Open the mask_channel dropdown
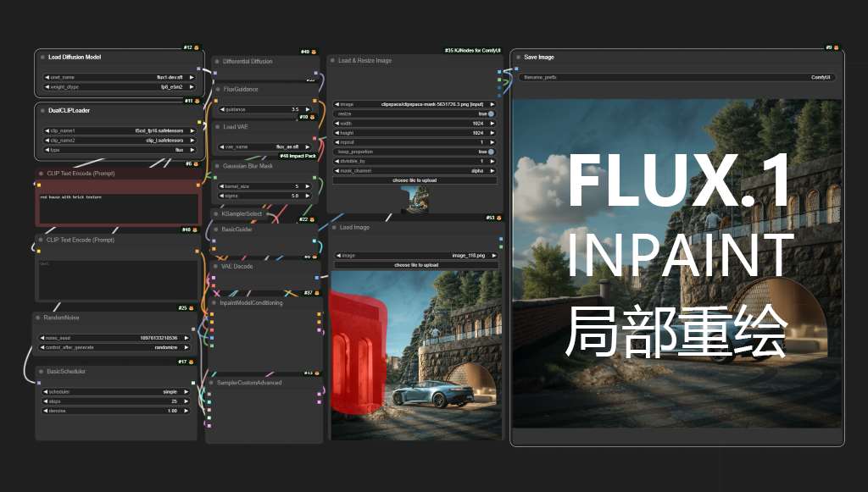 415,171
